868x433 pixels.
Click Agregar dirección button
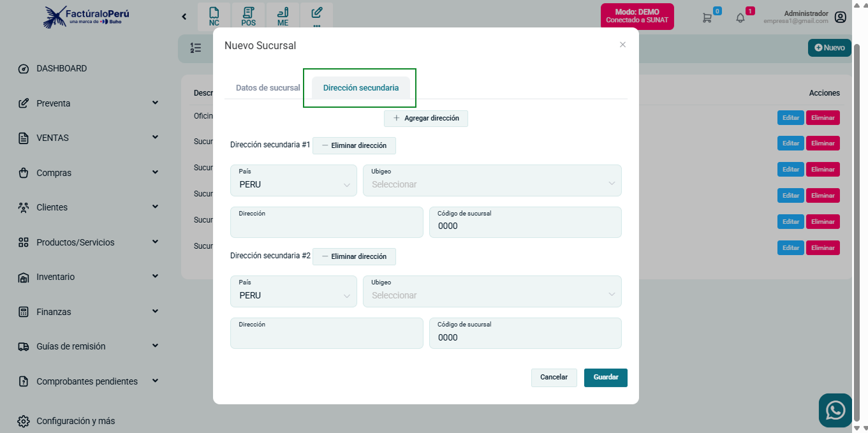click(x=425, y=119)
